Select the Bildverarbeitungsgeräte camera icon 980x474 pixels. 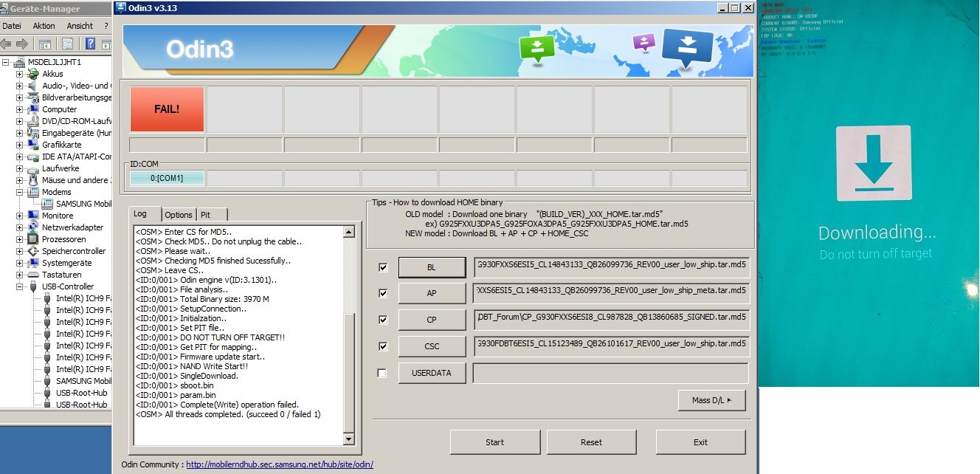pyautogui.click(x=33, y=97)
